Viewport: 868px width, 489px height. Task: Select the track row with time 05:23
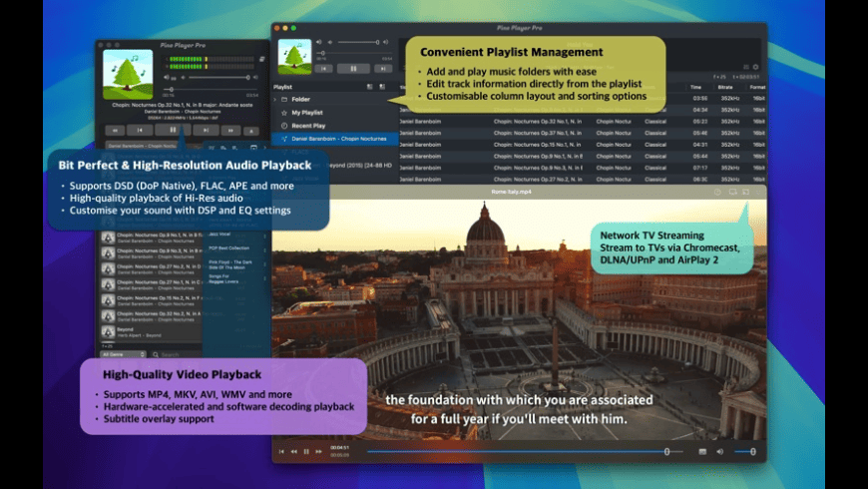[x=583, y=122]
